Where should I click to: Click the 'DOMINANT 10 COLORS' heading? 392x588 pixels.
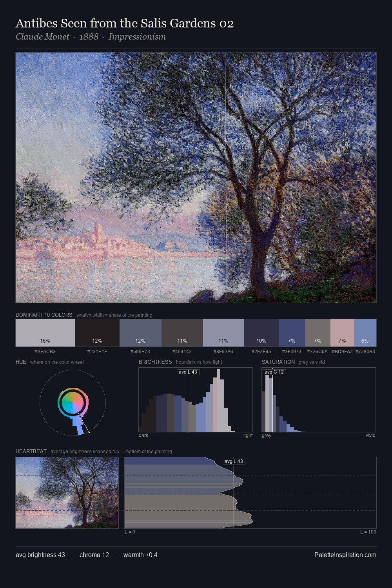(x=44, y=315)
